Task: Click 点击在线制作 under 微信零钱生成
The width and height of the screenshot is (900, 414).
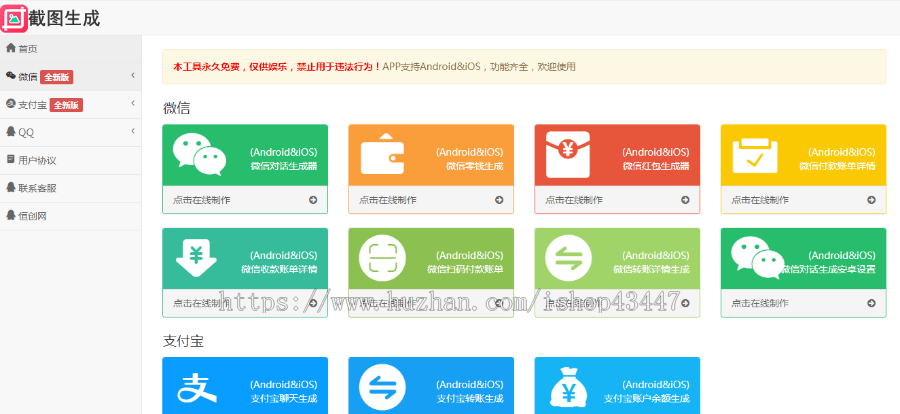Action: [x=388, y=200]
